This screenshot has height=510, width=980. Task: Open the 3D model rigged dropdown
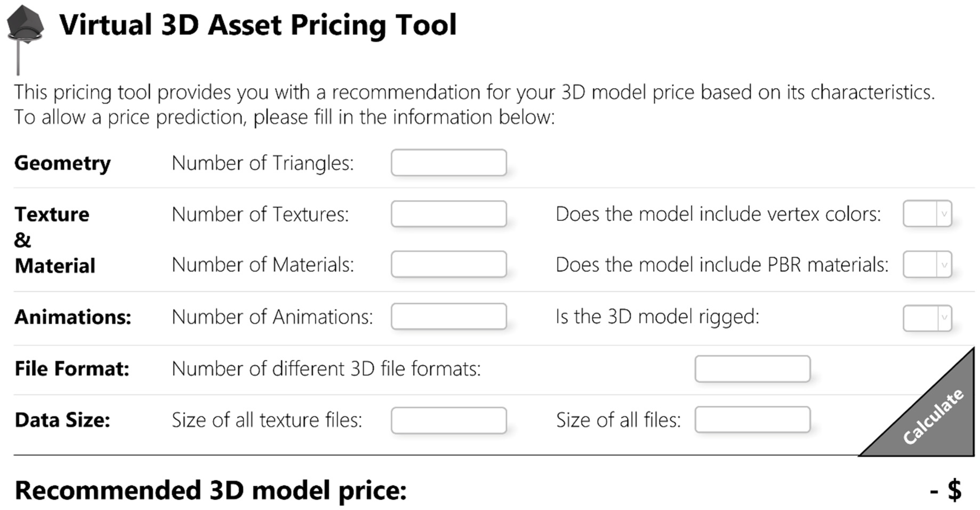coord(927,318)
